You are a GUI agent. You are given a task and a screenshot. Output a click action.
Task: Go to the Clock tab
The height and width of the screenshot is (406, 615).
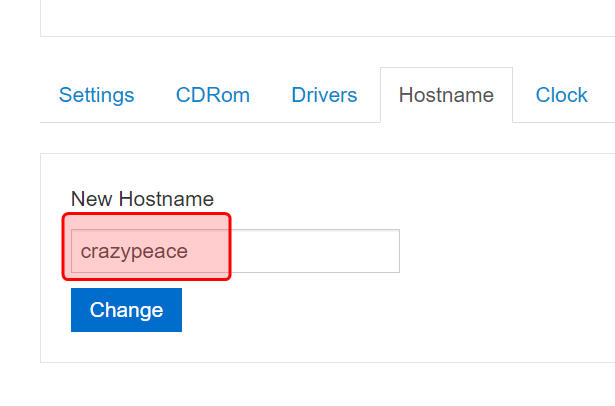561,95
